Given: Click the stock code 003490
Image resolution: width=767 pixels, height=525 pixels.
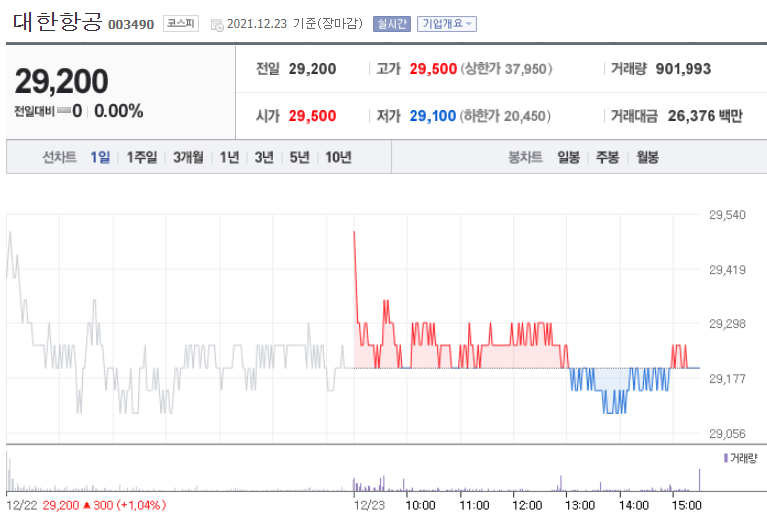Looking at the screenshot, I should click(x=131, y=24).
